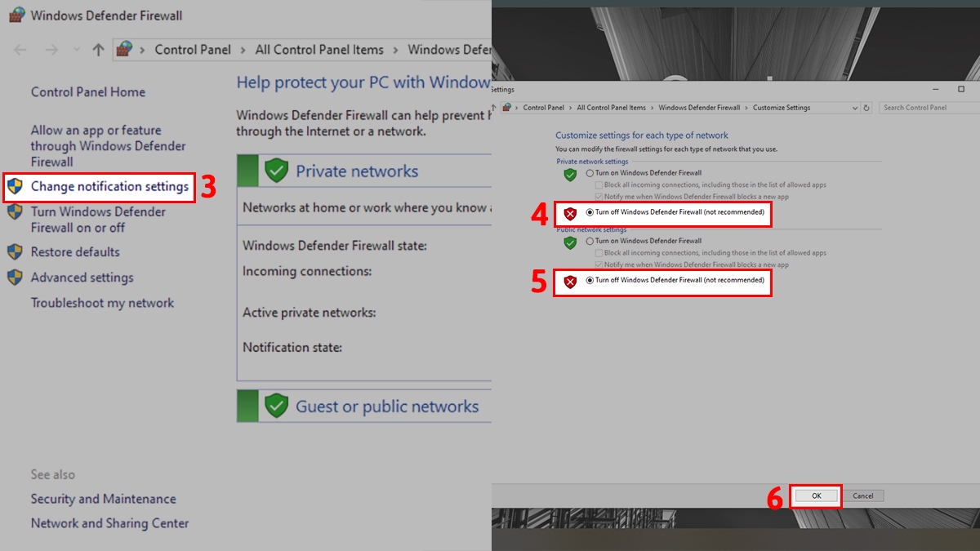
Task: Click 'Customize settings for each type of network' heading
Action: click(642, 136)
